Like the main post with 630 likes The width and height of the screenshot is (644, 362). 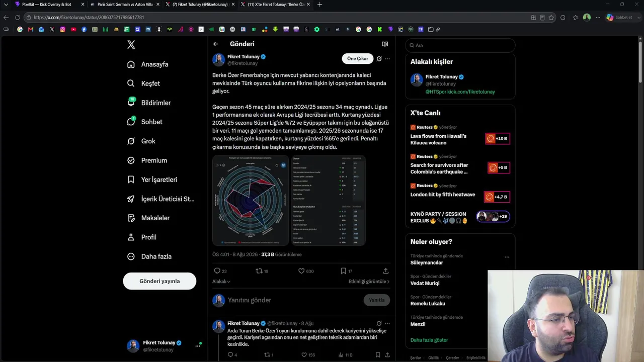click(x=306, y=271)
